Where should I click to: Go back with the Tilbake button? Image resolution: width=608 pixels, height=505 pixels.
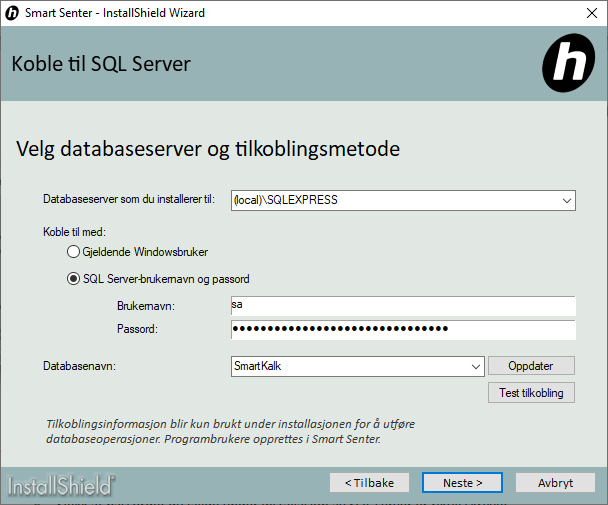coord(369,483)
